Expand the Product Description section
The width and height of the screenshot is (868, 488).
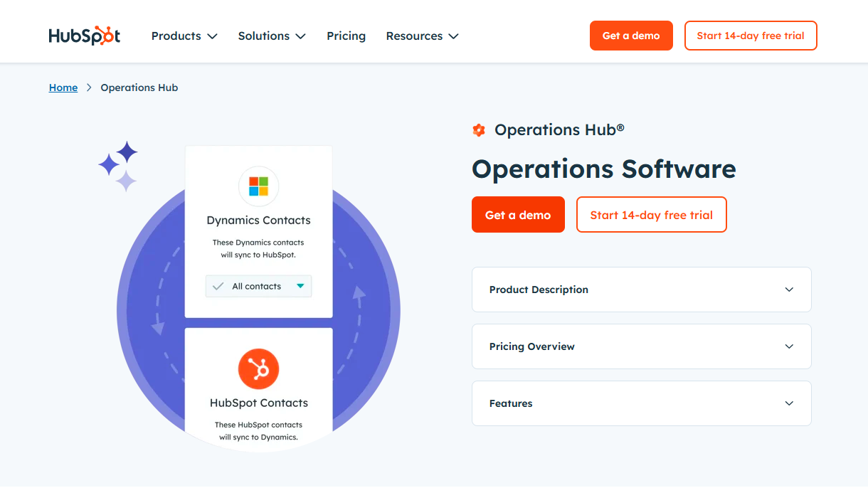coord(641,290)
